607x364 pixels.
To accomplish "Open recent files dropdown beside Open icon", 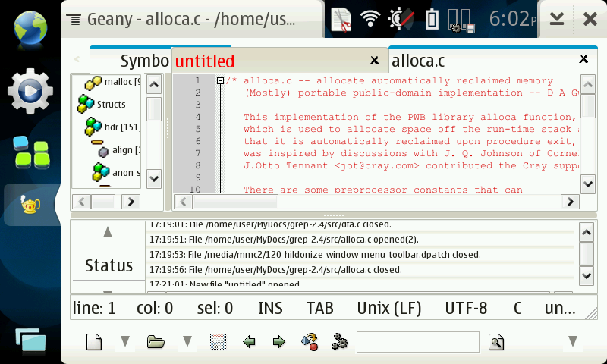I will 187,342.
